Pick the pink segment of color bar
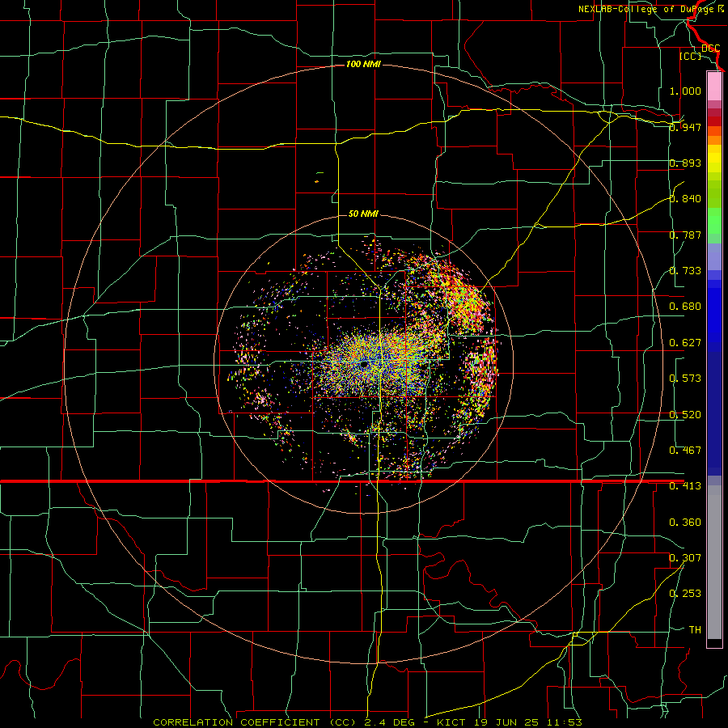This screenshot has width=728, height=728. coord(714,86)
